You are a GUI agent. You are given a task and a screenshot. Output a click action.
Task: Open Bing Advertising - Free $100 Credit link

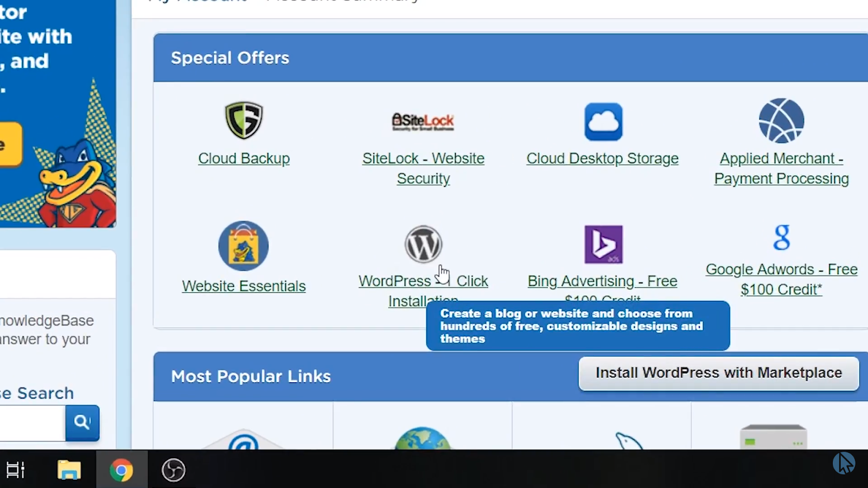(x=602, y=287)
